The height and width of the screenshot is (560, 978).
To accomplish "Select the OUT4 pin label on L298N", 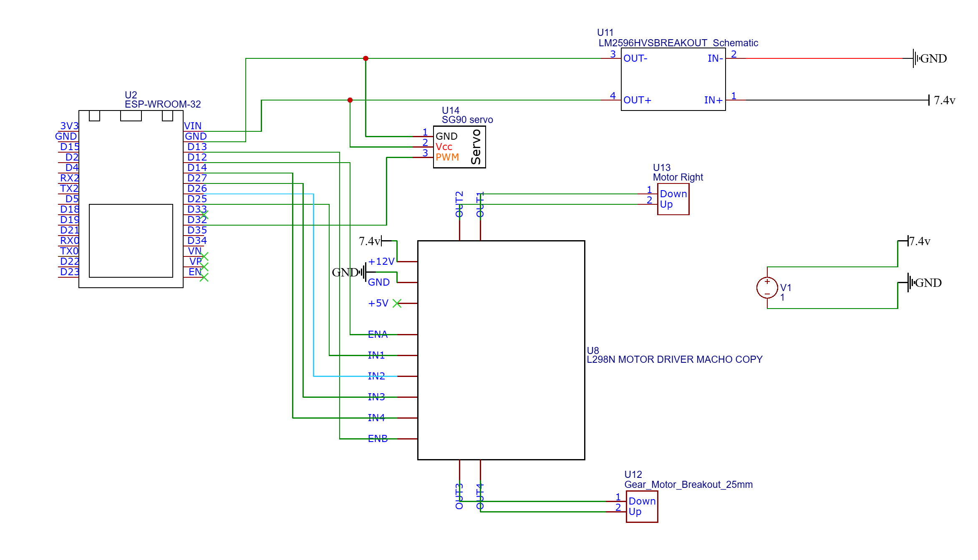I will (480, 496).
